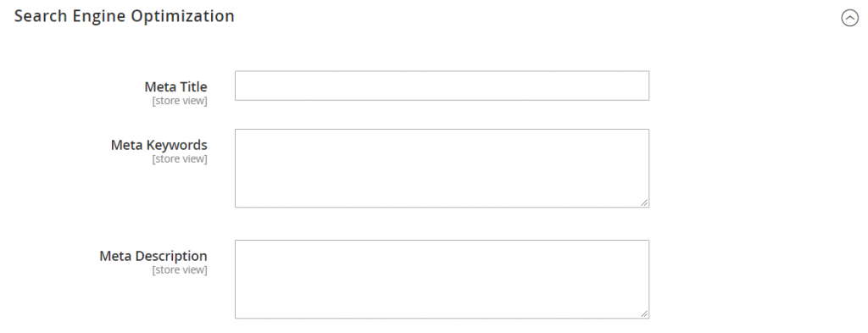Select the Meta Description text area
868x333 pixels.
coord(442,280)
